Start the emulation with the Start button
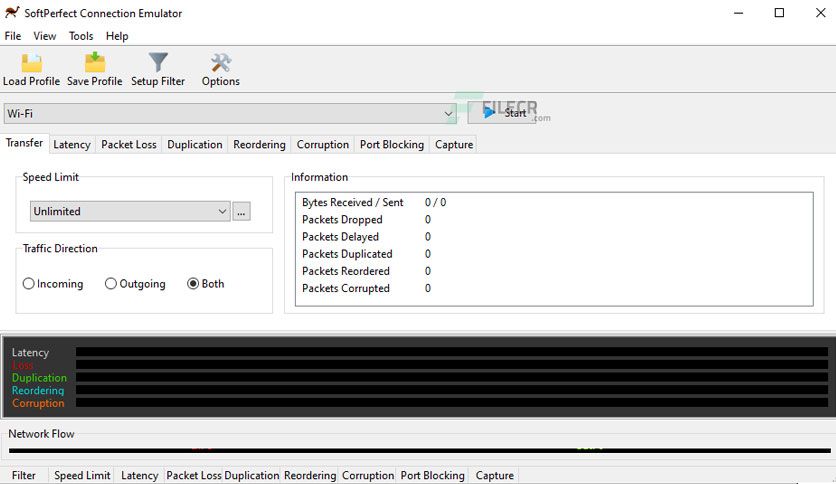The width and height of the screenshot is (836, 484). click(x=502, y=113)
